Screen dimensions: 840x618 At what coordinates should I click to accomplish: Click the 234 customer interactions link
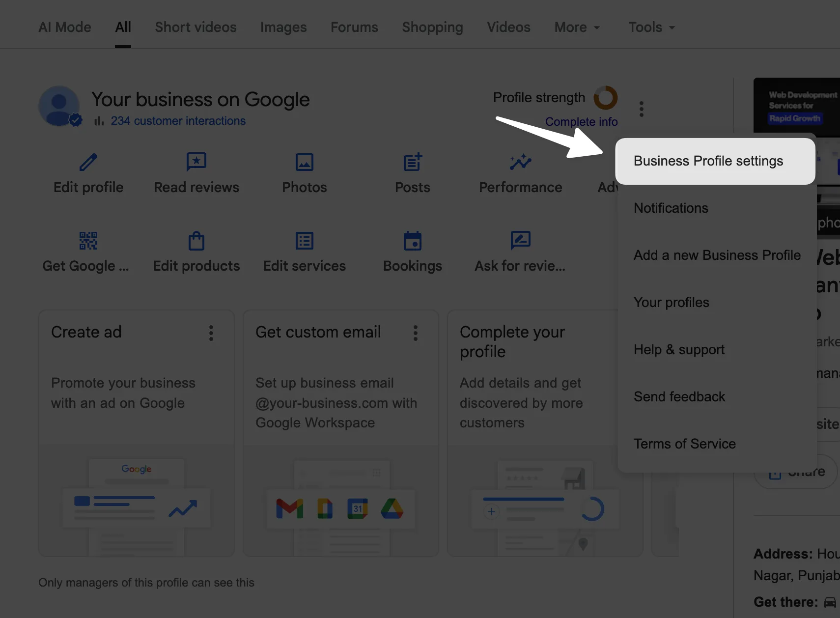(178, 121)
